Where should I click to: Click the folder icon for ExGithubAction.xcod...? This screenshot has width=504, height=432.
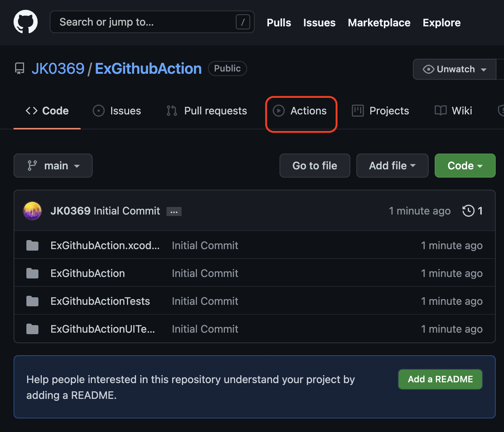pos(32,245)
